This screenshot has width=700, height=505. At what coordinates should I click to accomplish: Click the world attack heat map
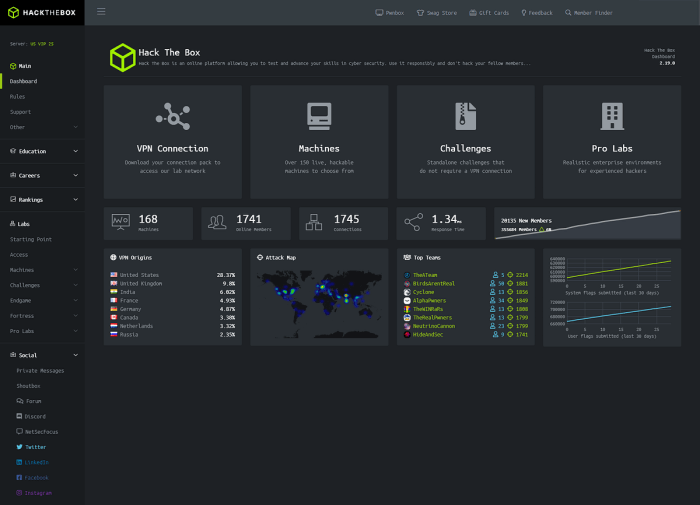click(319, 304)
